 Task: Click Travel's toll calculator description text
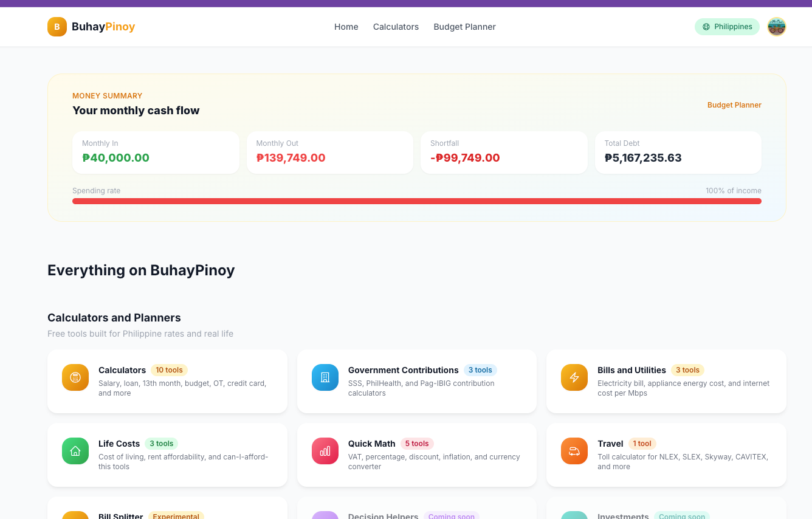[683, 462]
